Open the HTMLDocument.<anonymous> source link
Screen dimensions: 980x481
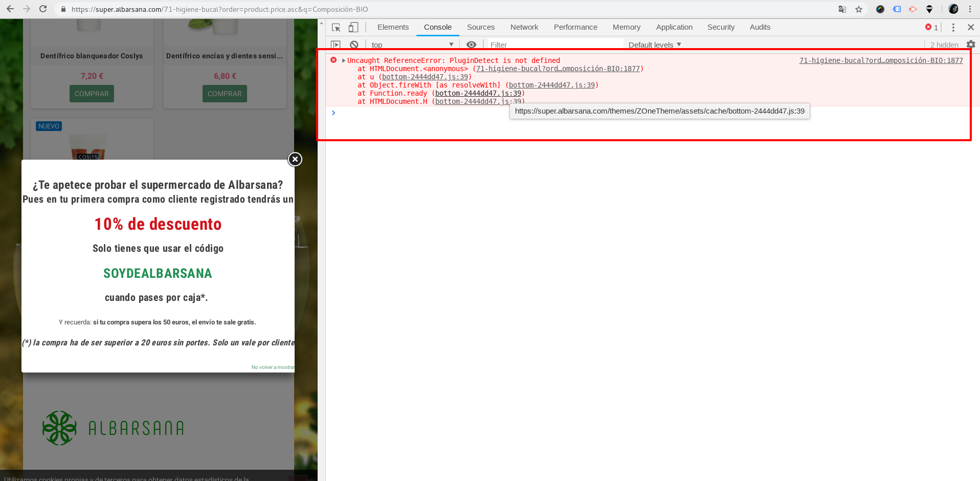(x=558, y=69)
